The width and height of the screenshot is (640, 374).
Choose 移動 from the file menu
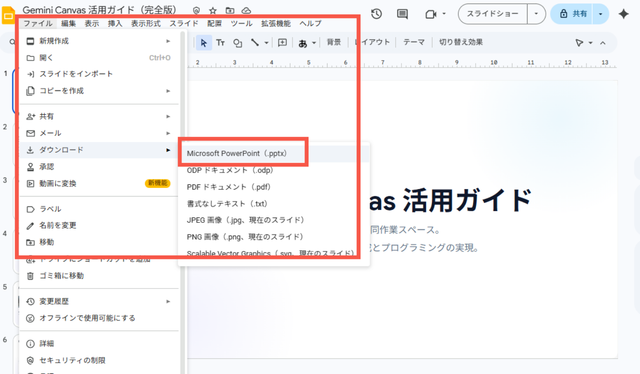click(99, 242)
